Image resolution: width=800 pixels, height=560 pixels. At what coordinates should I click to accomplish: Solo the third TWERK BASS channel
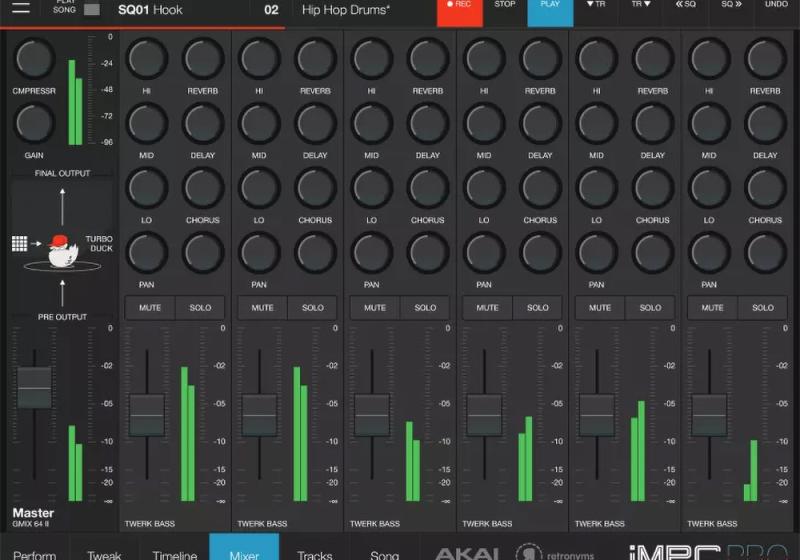click(x=425, y=308)
